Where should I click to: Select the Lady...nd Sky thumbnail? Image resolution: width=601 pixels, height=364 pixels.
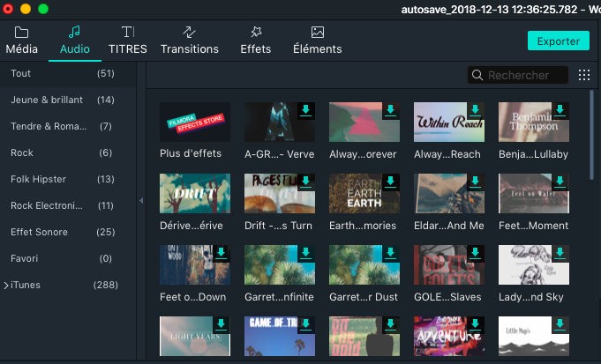coord(534,265)
